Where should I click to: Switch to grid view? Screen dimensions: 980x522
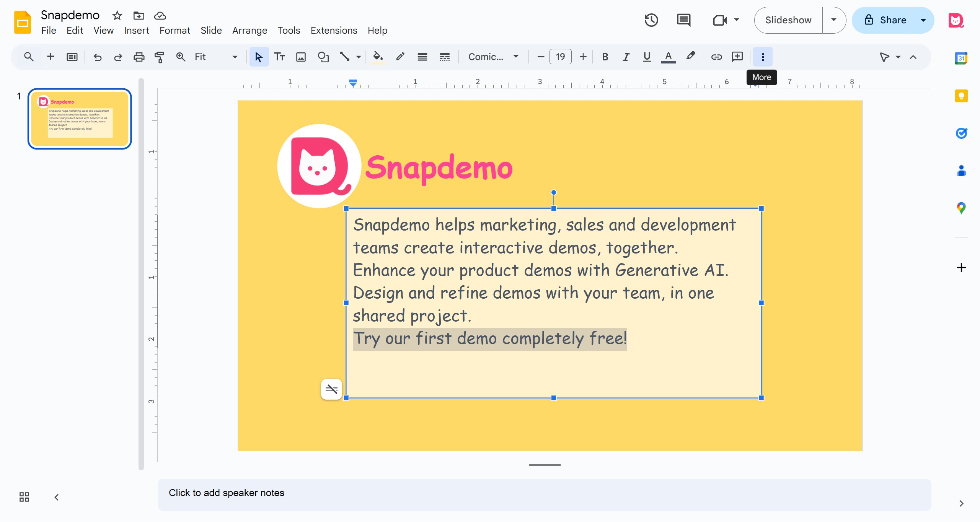click(x=24, y=497)
